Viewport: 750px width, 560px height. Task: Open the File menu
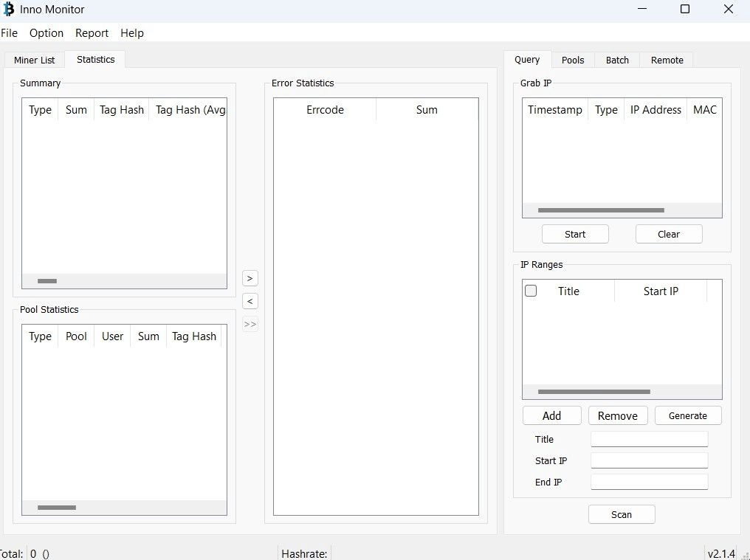click(x=9, y=33)
